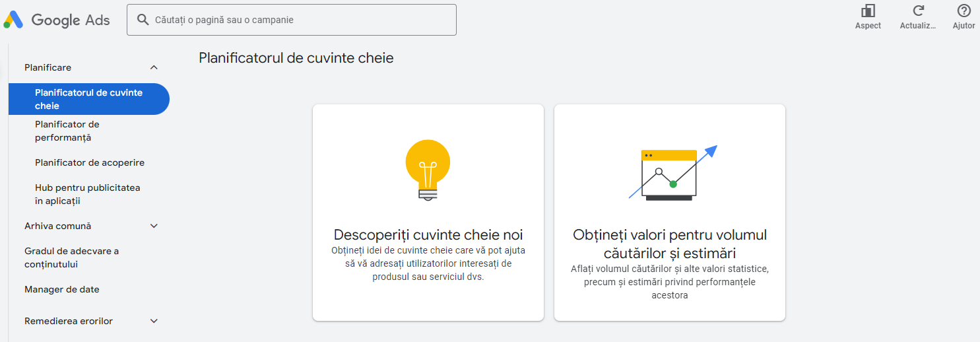Screen dimensions: 980x342
Task: Open Hub pentru publicitatea în aplicații
Action: point(87,194)
